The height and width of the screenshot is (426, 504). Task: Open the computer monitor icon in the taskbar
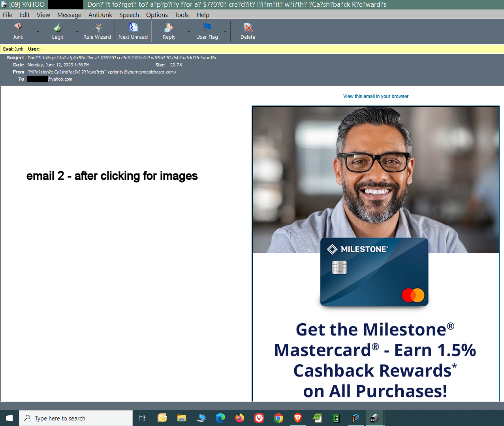[x=201, y=418]
